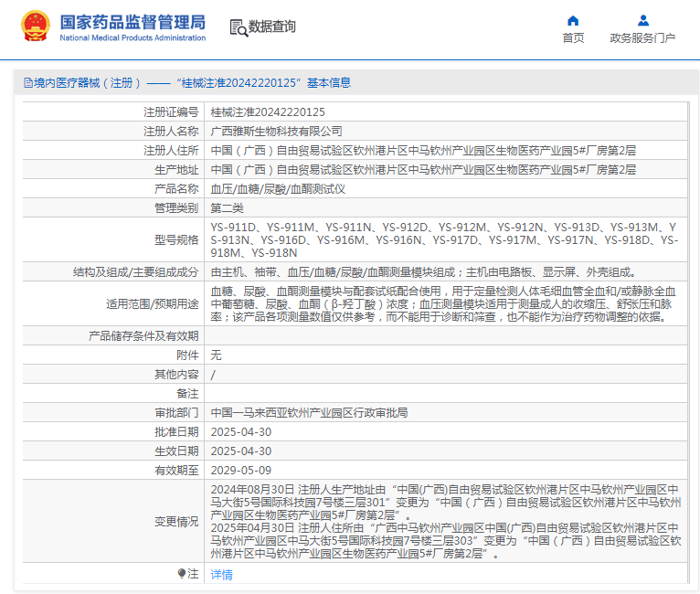This screenshot has height=594, width=700.
Task: Click the 注册人住所 label
Action: pos(171,151)
